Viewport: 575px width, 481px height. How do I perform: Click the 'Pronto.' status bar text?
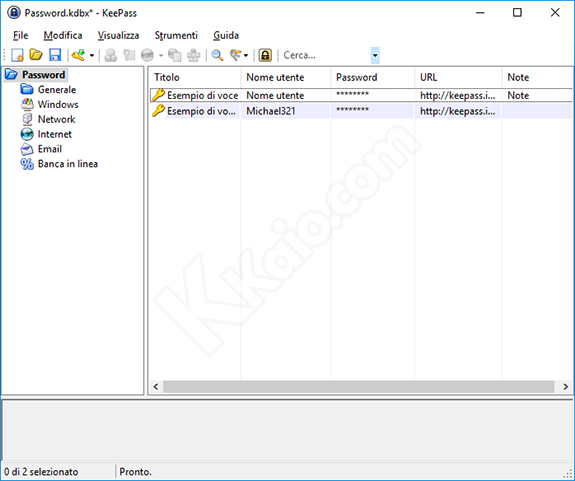[135, 471]
